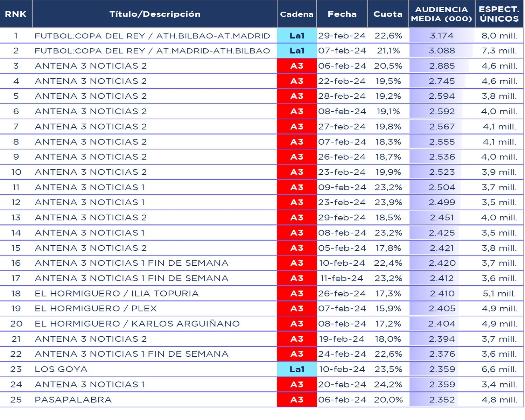Select the El Hormiguero / Karlos Arguiñano title
Image resolution: width=525 pixels, height=420 pixels.
(137, 324)
